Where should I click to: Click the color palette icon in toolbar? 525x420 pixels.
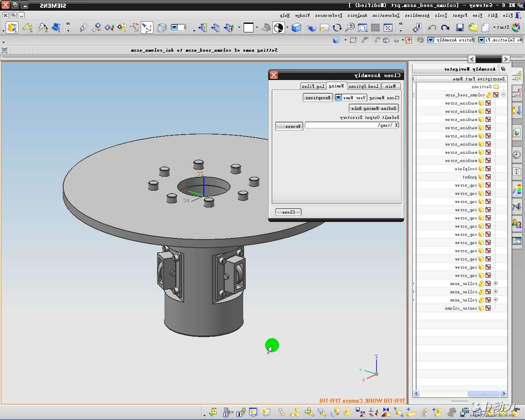pos(122,28)
